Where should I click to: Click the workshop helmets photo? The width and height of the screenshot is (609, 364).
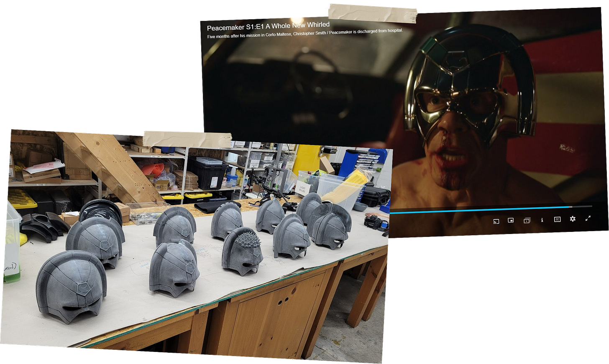click(197, 247)
